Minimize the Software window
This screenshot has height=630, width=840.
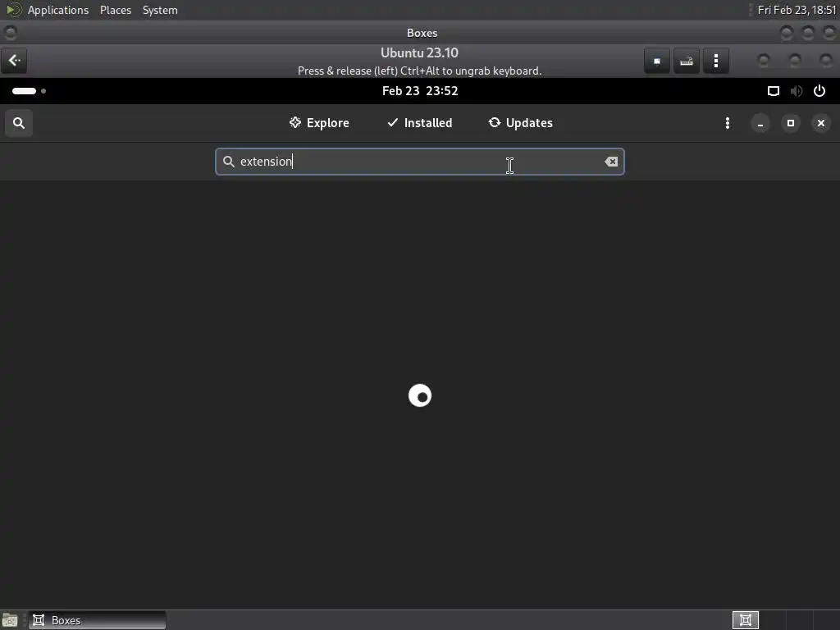pos(760,123)
